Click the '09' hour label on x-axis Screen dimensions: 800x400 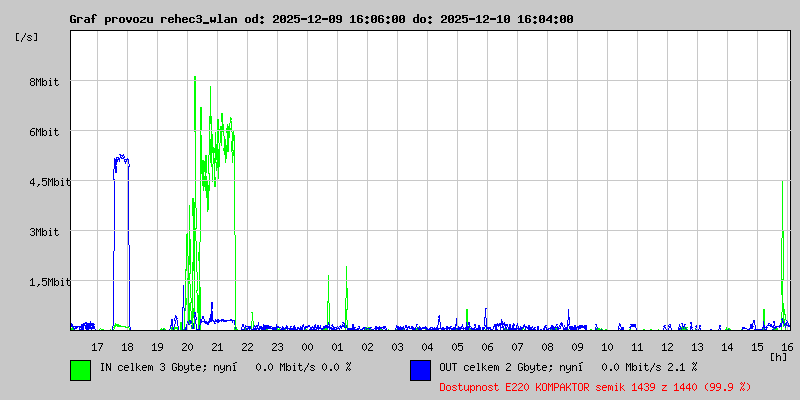(x=578, y=347)
